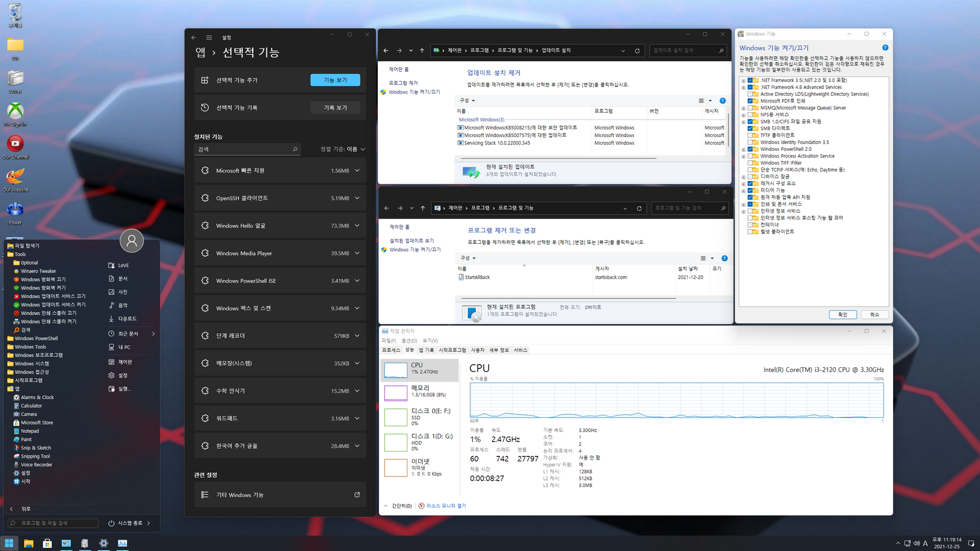Launch Microsoft Store from app list
This screenshot has width=980, height=551.
tap(33, 423)
